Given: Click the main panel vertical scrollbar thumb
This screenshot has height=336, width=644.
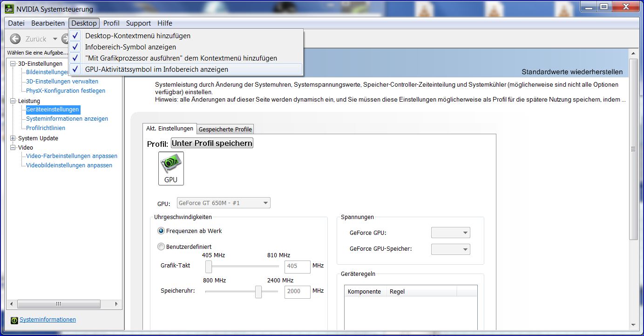Looking at the screenshot, I should point(633,149).
